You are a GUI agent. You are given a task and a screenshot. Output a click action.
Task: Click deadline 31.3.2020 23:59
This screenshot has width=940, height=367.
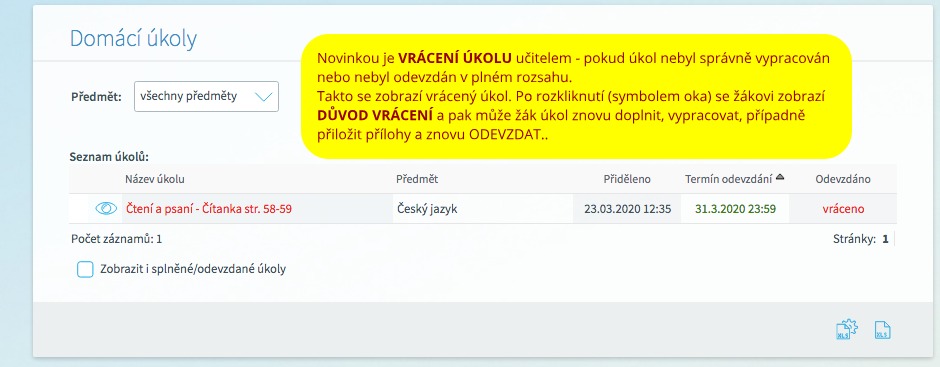(736, 209)
